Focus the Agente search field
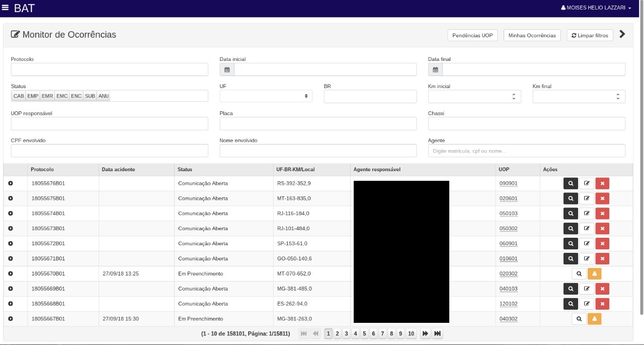This screenshot has width=644, height=345. 527,151
